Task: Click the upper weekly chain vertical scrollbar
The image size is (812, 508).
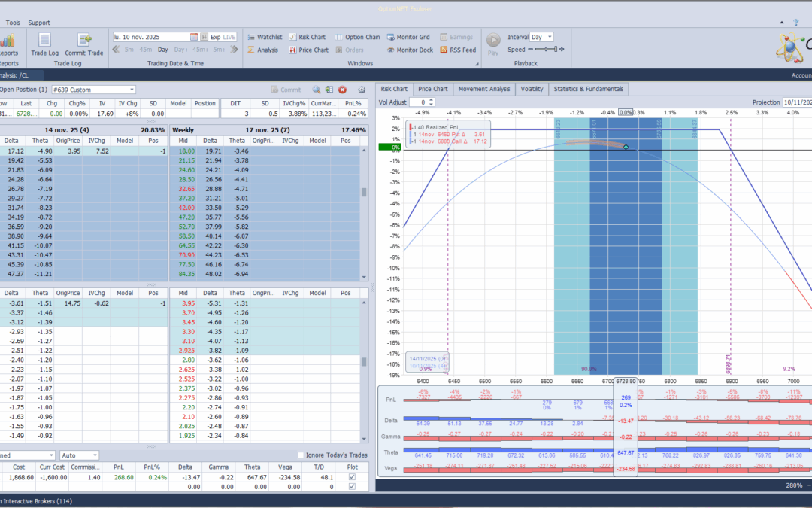Action: click(x=364, y=213)
